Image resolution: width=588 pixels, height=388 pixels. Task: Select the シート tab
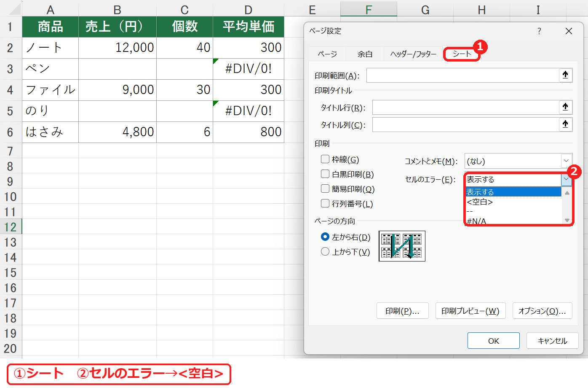click(462, 54)
